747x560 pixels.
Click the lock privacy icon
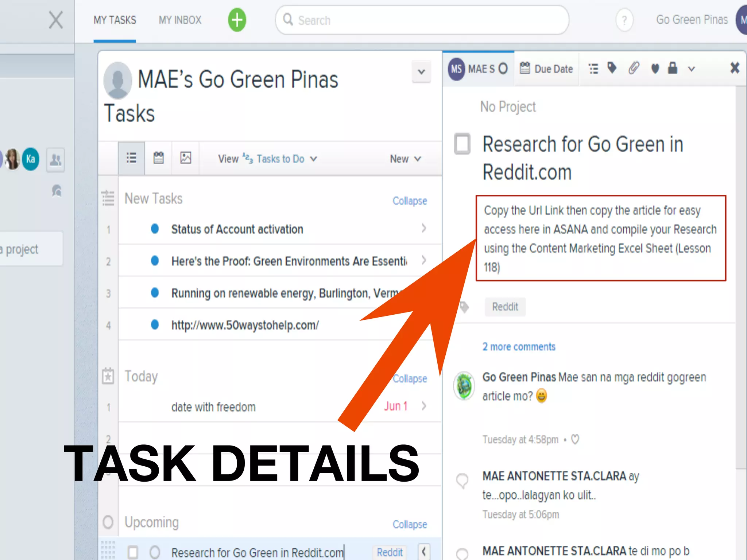coord(673,68)
